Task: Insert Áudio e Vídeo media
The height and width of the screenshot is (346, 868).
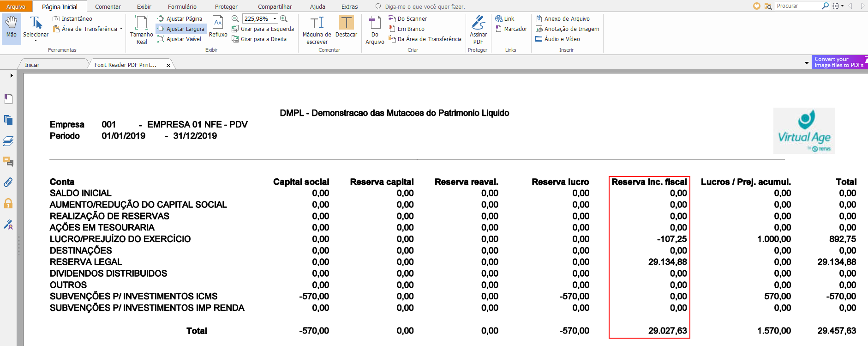Action: (x=557, y=39)
